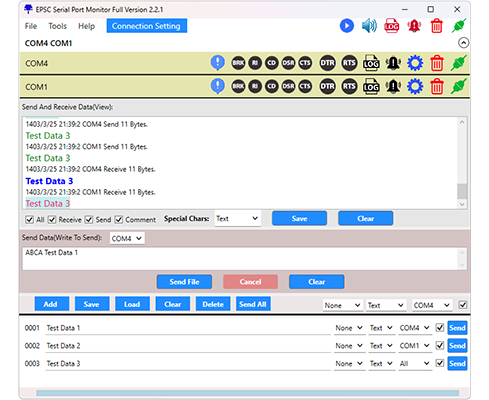Uncheck the checkbox on row 0003 Test Data 3

click(440, 363)
